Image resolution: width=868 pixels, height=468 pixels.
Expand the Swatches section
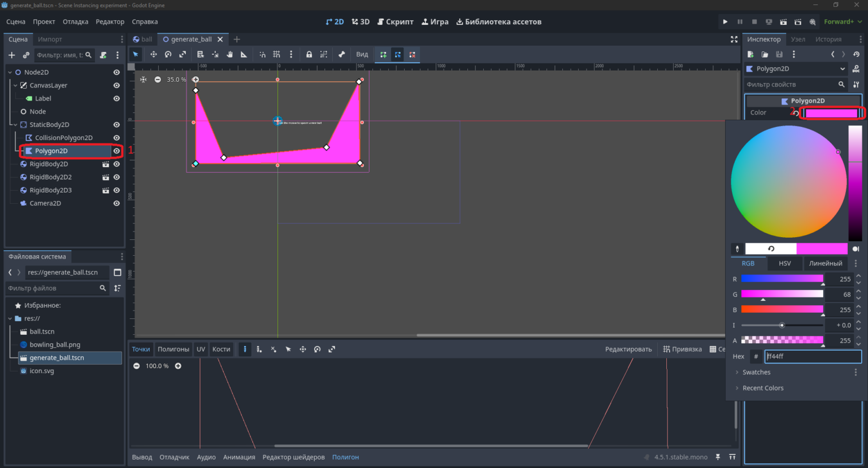tap(756, 373)
